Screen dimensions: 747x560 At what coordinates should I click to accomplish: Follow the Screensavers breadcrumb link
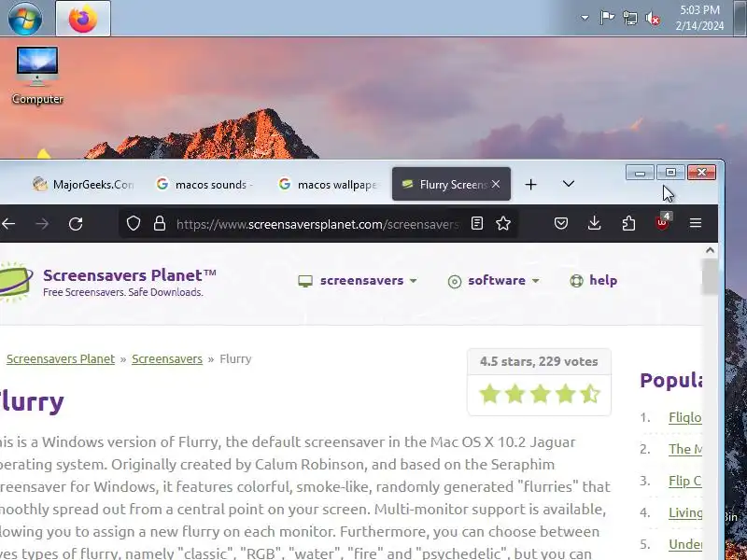tap(167, 359)
